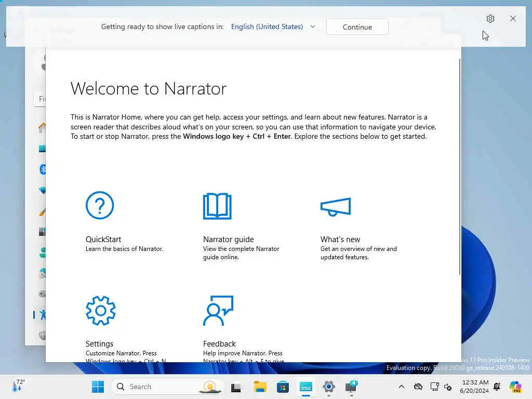Open the Feedback person icon
532x399 pixels.
tap(218, 311)
